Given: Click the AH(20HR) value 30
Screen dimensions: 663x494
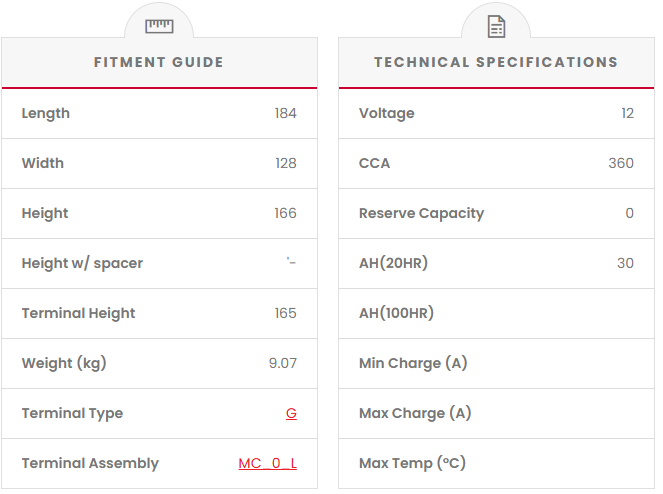Looking at the screenshot, I should coord(625,263).
